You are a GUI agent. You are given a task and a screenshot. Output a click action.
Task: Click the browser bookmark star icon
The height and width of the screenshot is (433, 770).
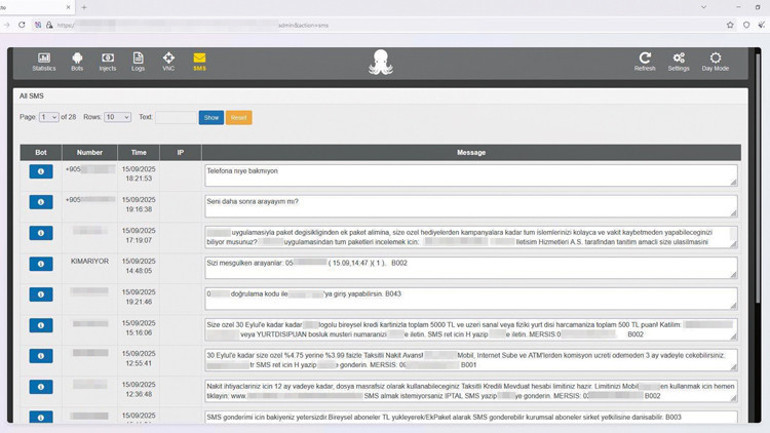(730, 25)
